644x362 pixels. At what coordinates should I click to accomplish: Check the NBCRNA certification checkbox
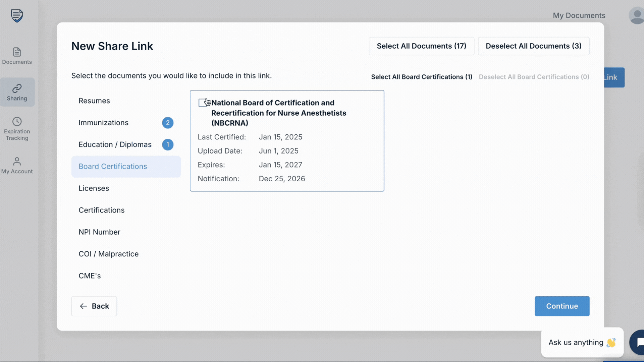tap(203, 103)
